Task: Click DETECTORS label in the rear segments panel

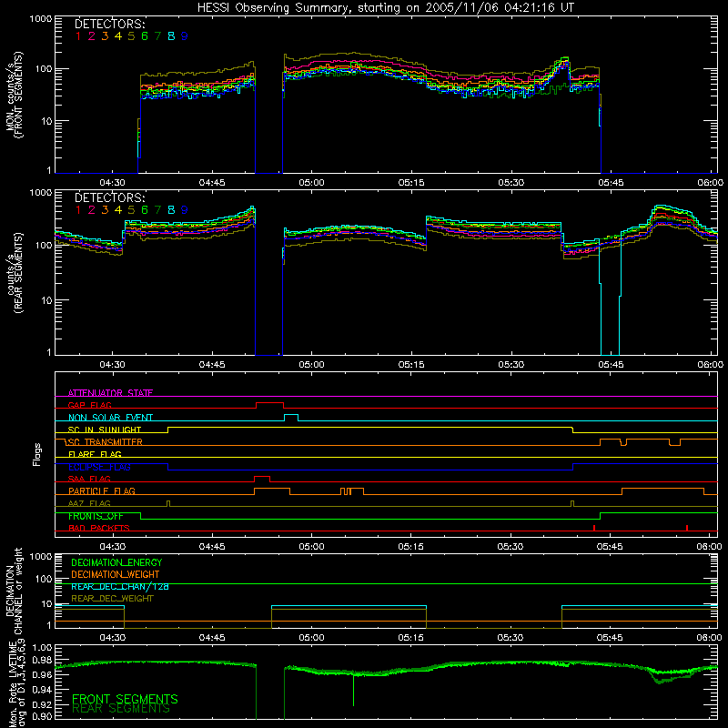Action: click(x=110, y=197)
